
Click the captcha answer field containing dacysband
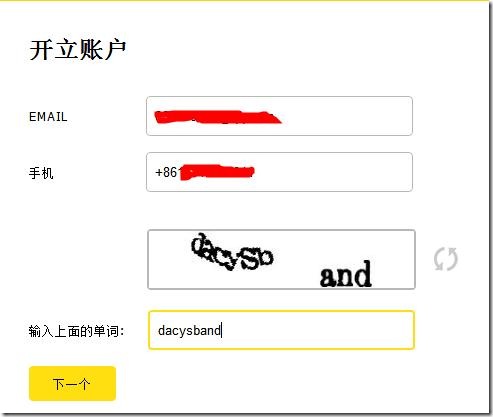click(281, 330)
